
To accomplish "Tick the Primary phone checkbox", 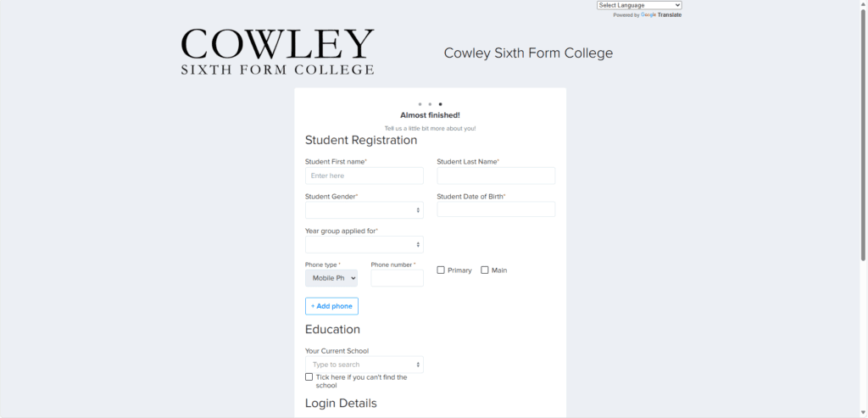I will 441,270.
